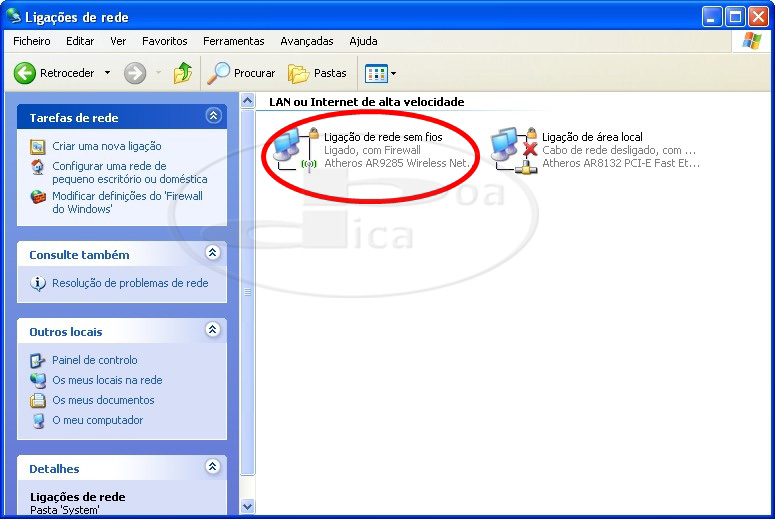Click the Windows flag logo
775x519 pixels.
[752, 41]
